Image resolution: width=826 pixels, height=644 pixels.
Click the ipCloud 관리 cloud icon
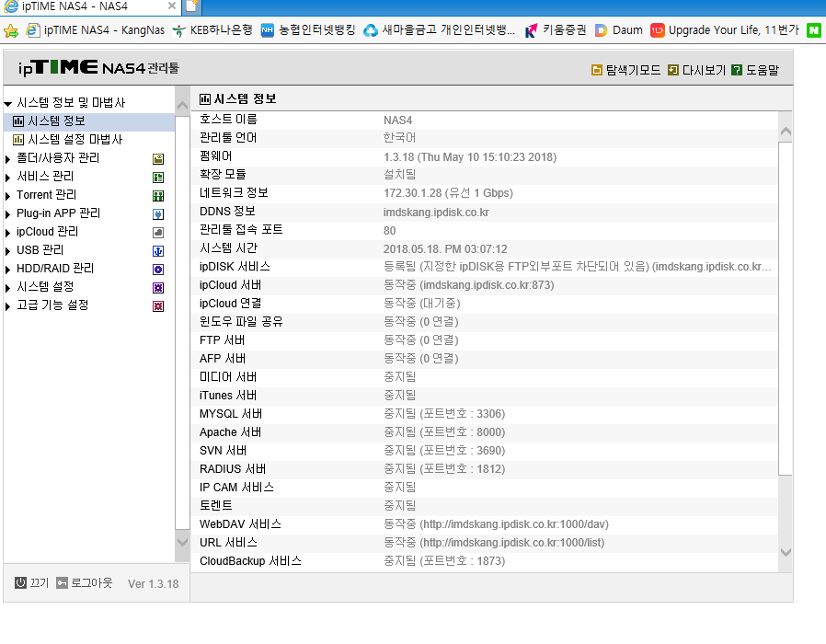[158, 233]
